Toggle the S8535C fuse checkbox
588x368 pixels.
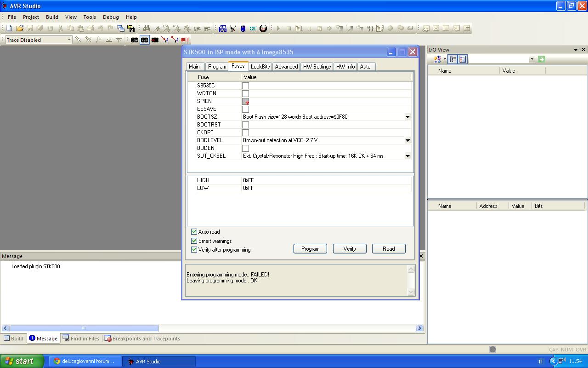click(245, 86)
